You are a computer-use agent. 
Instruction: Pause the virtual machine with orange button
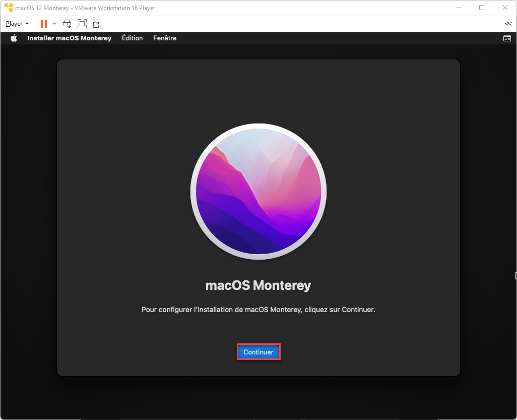(44, 24)
